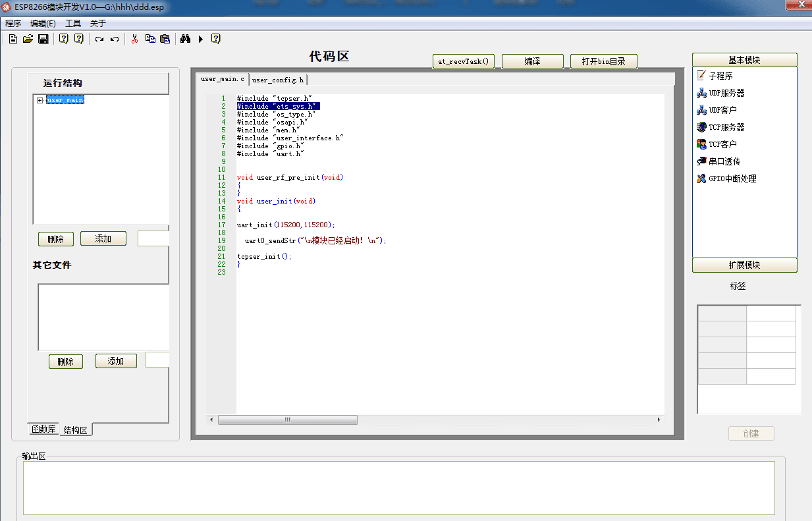Click the uart0_sendStr line
Screen dimensions: 812x521
(315, 240)
